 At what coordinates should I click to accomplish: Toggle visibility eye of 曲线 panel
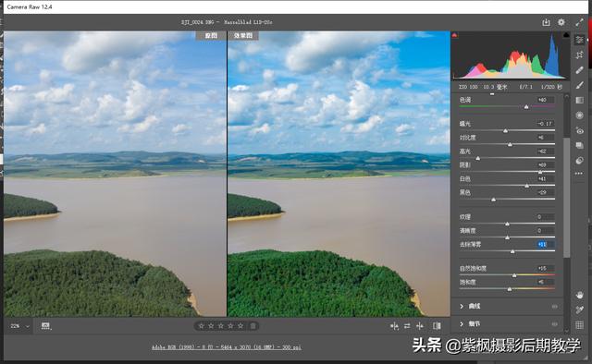click(555, 307)
